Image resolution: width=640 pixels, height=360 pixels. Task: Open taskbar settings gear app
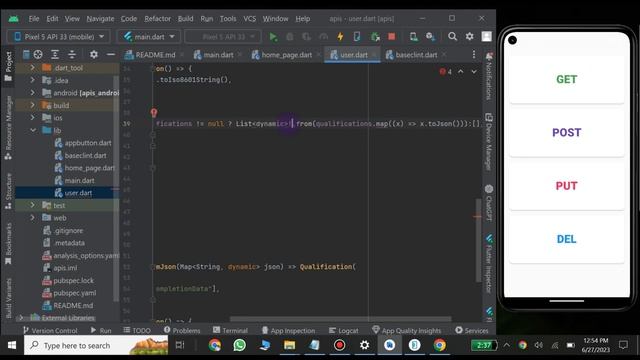pyautogui.click(x=364, y=345)
